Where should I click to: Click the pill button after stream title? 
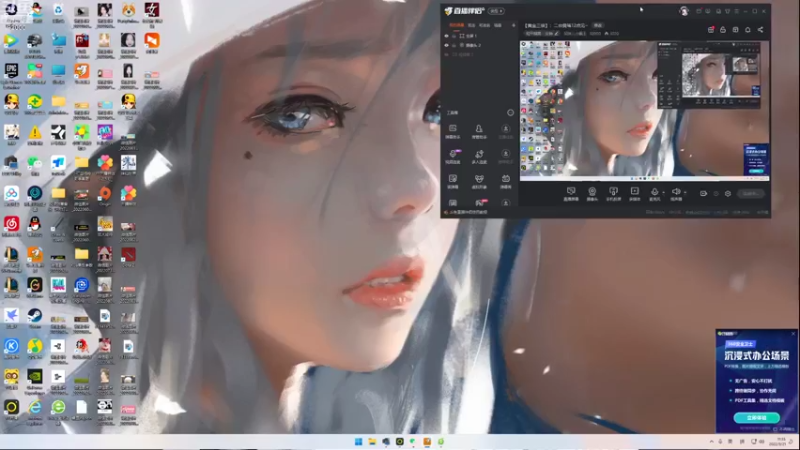tap(598, 25)
